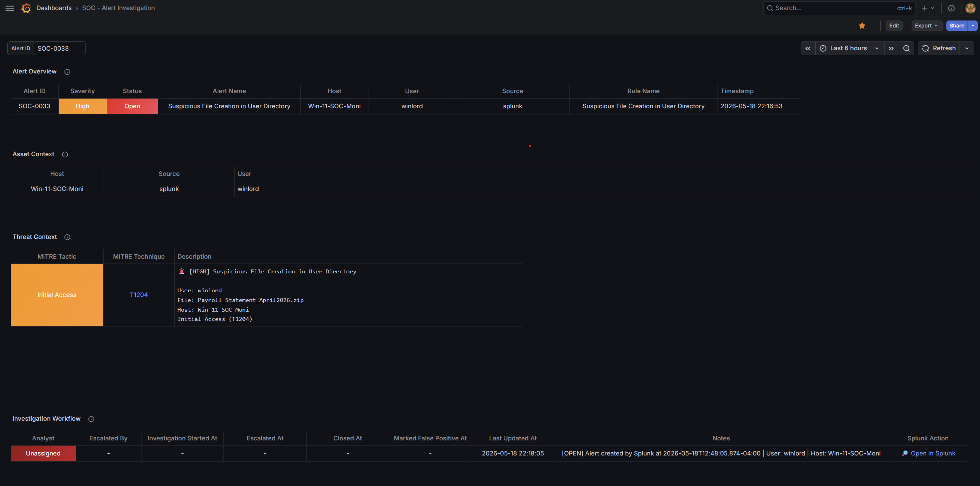This screenshot has height=486, width=980.
Task: Show Asset Context panel info icon
Action: 65,155
